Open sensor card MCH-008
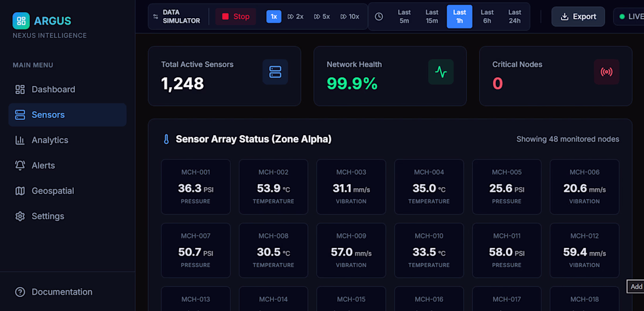Screen dimensions: 644x311 click(273, 250)
